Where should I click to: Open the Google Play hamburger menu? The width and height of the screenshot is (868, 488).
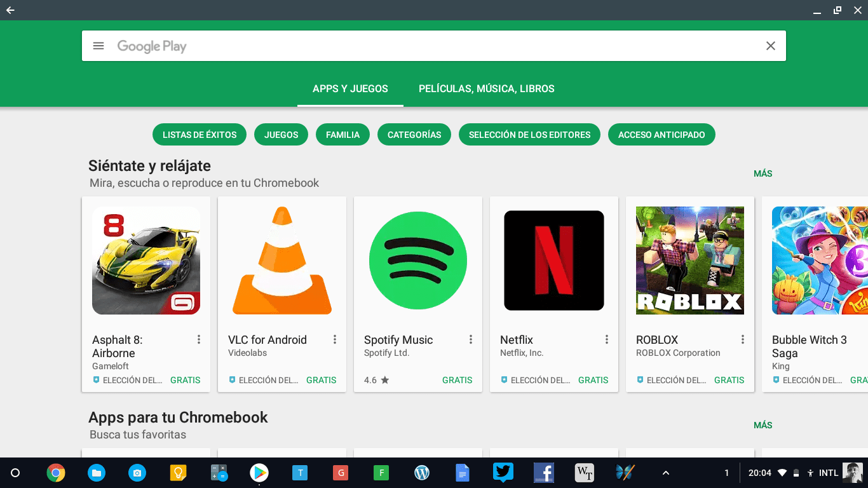coord(98,46)
